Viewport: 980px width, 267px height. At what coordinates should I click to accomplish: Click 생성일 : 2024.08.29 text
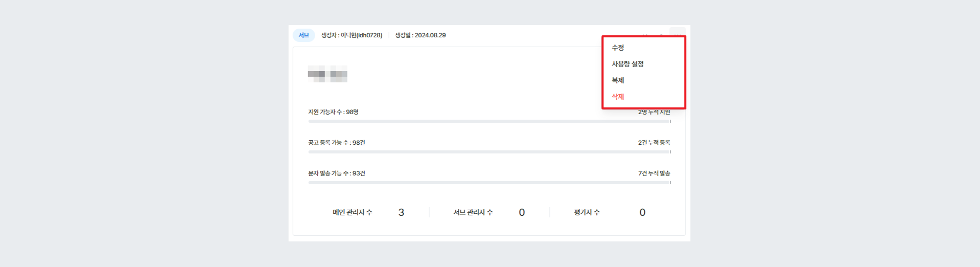tap(420, 35)
